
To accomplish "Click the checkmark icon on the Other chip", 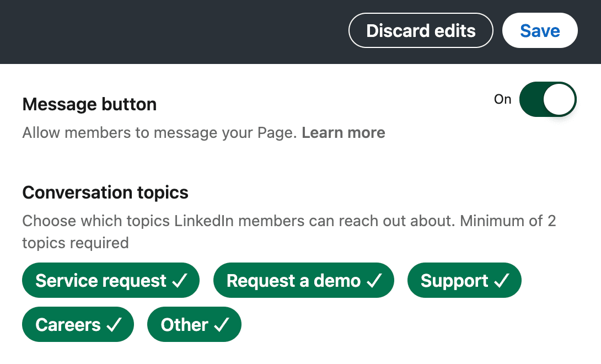I will tap(221, 325).
